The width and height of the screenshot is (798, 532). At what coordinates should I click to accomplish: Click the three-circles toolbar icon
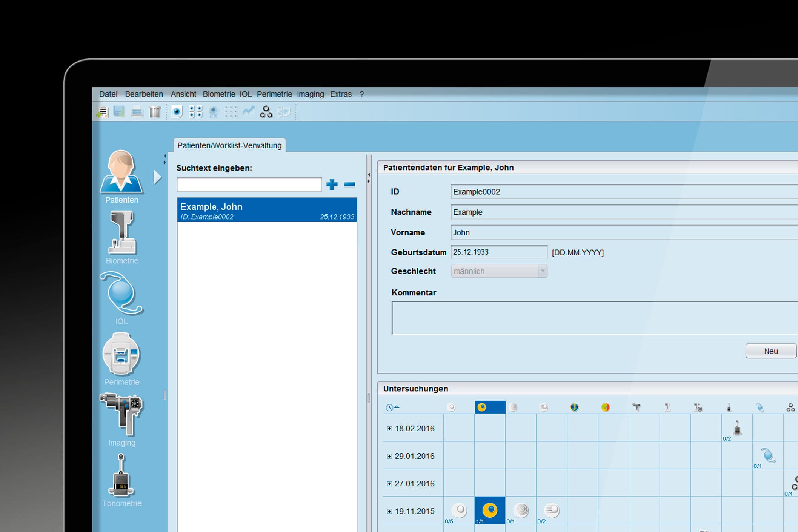pos(266,112)
